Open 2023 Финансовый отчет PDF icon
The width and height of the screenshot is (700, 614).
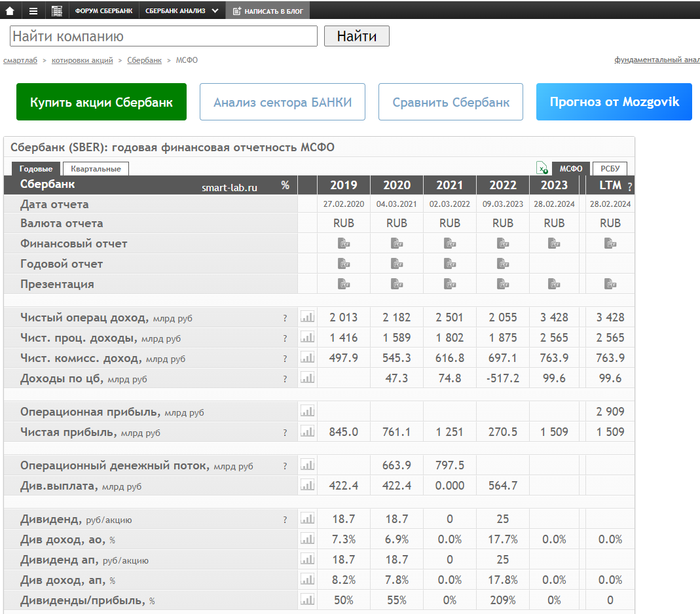click(554, 244)
